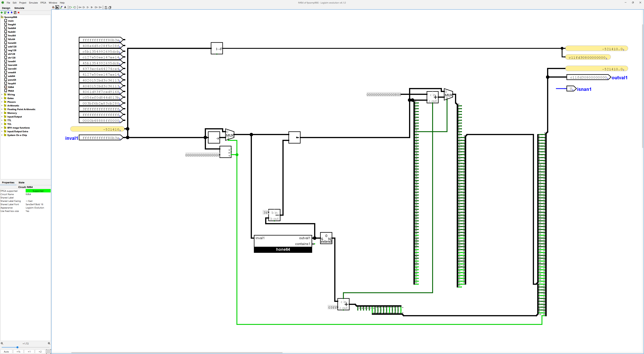Screen dimensions: 644x354
Task: Expand the Input/Output library folder
Action: click(2, 117)
